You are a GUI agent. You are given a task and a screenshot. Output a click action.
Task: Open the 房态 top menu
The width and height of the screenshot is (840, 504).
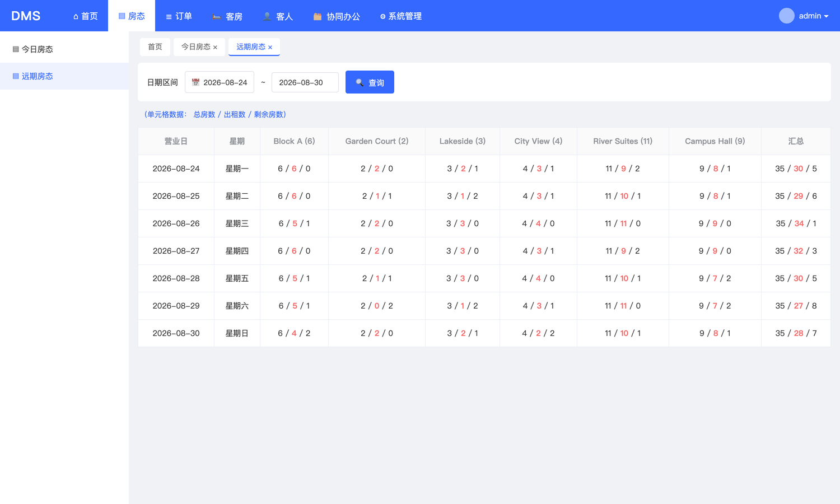132,16
